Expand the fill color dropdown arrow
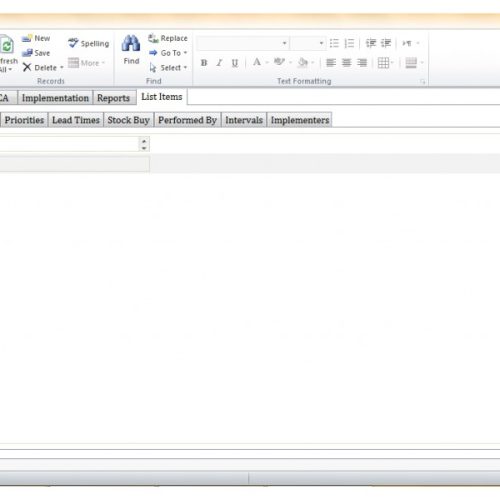This screenshot has height=500, width=500. click(x=313, y=62)
